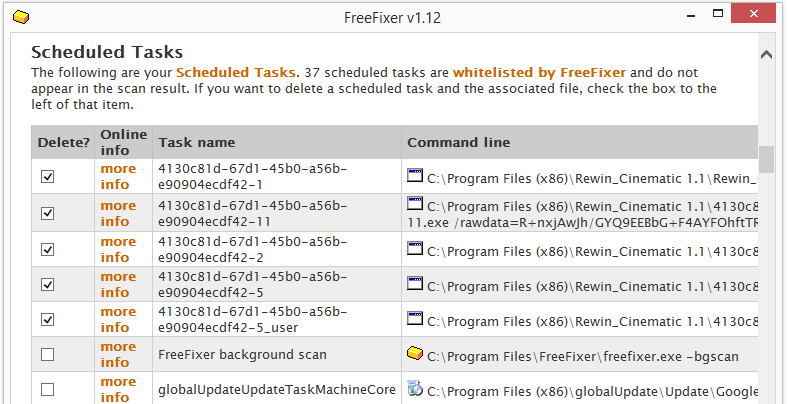Click the globalUpdate icon in the last row
The width and height of the screenshot is (788, 404).
(415, 388)
